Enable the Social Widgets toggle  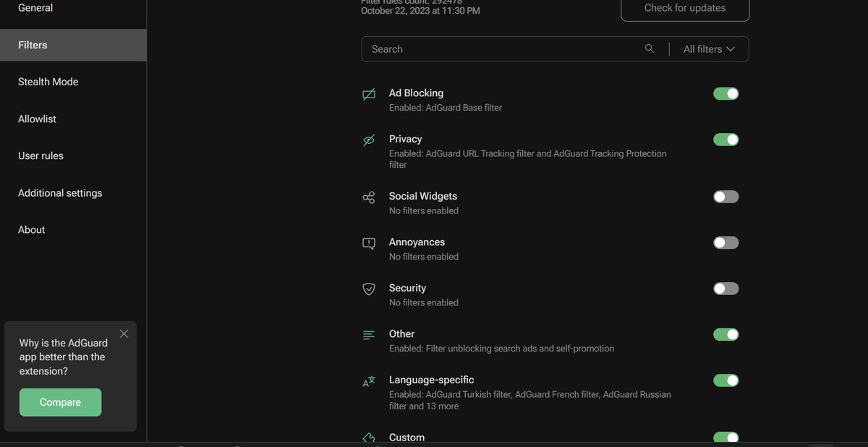tap(726, 197)
